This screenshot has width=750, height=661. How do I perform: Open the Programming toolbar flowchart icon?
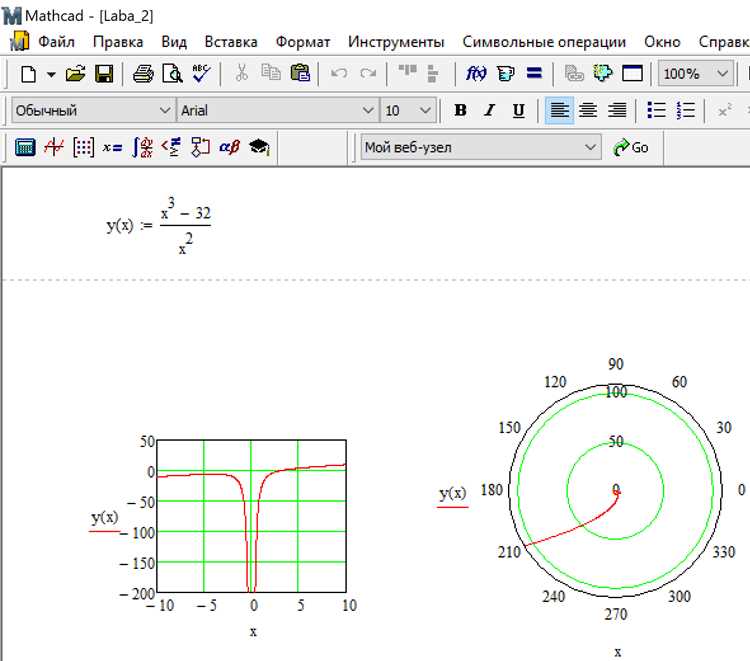coord(200,147)
